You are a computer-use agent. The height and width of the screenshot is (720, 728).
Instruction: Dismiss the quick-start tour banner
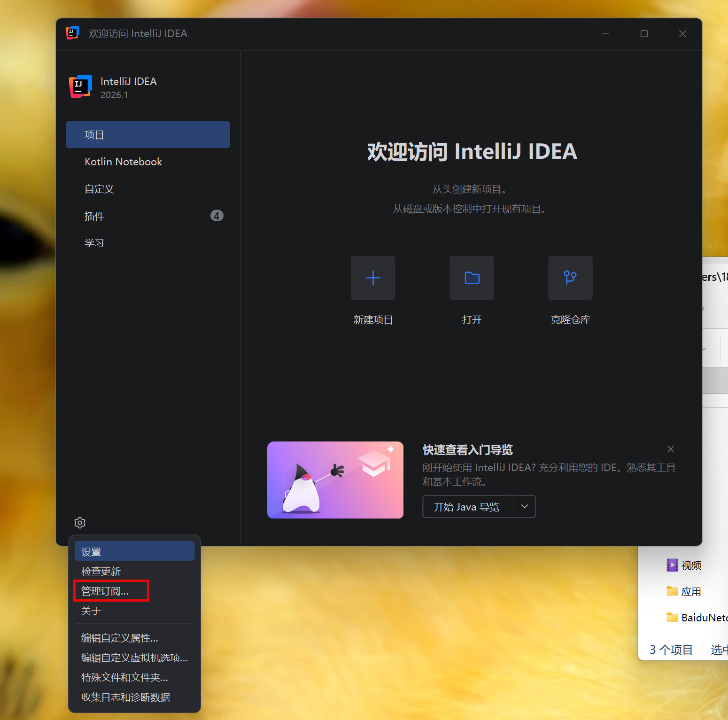click(670, 449)
